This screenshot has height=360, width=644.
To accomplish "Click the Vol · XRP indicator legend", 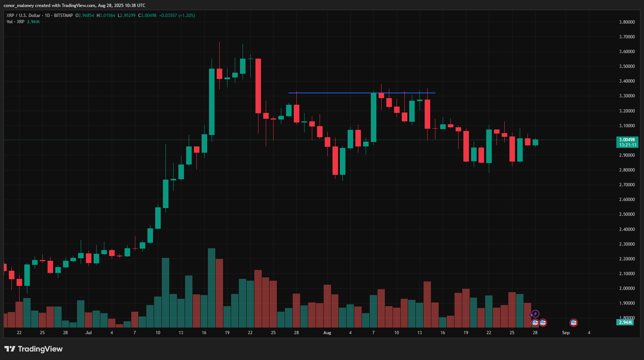I will (15, 22).
